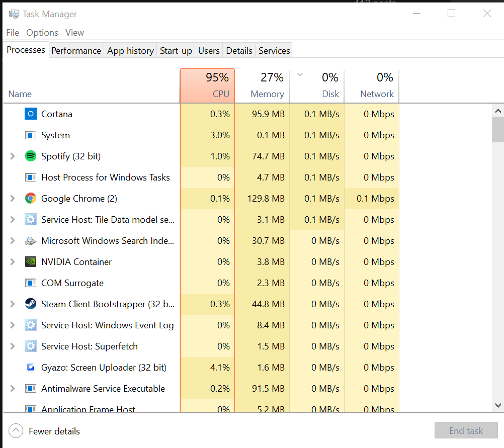The width and height of the screenshot is (504, 448).
Task: Sort by the CPU column header
Action: (x=207, y=86)
